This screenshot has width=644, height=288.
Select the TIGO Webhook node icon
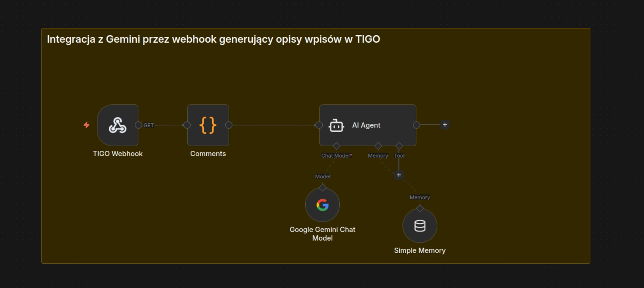(118, 125)
